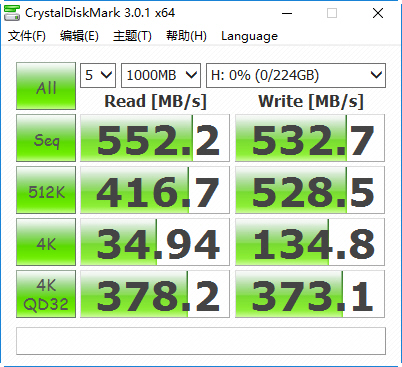
Task: Open the 文件(F) menu
Action: pyautogui.click(x=27, y=36)
